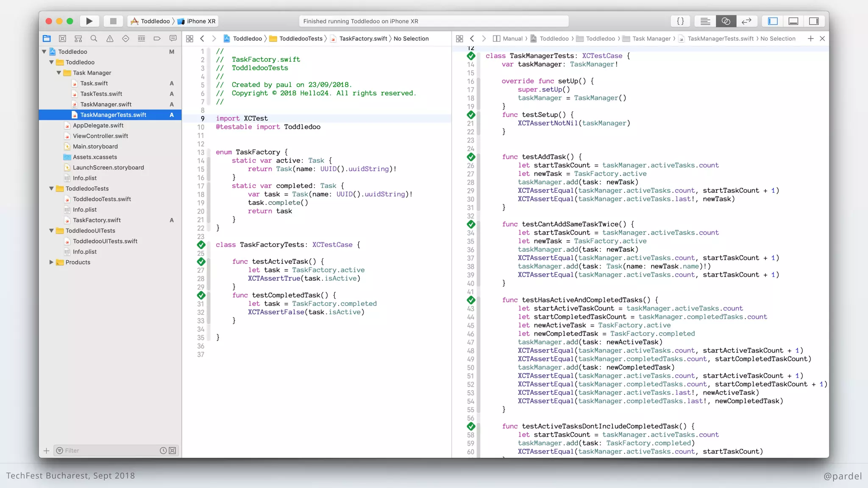The height and width of the screenshot is (488, 868).
Task: Open the code snippets library braces button
Action: 680,21
